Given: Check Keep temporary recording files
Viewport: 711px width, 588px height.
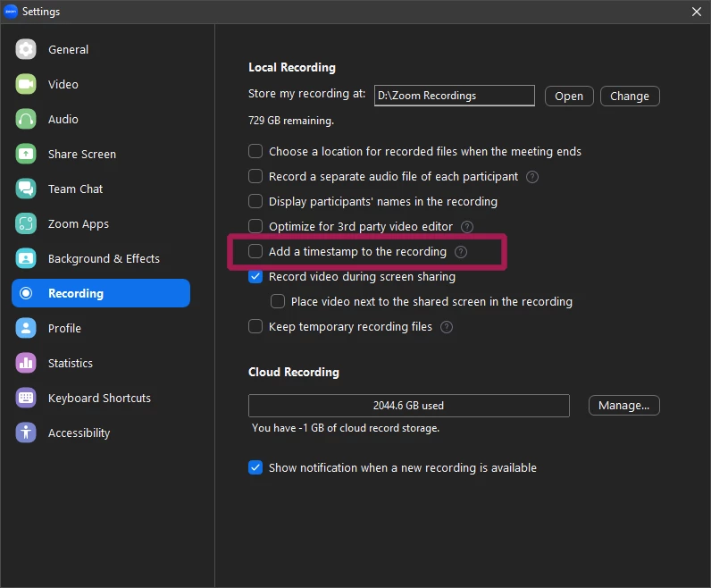Looking at the screenshot, I should (x=255, y=326).
